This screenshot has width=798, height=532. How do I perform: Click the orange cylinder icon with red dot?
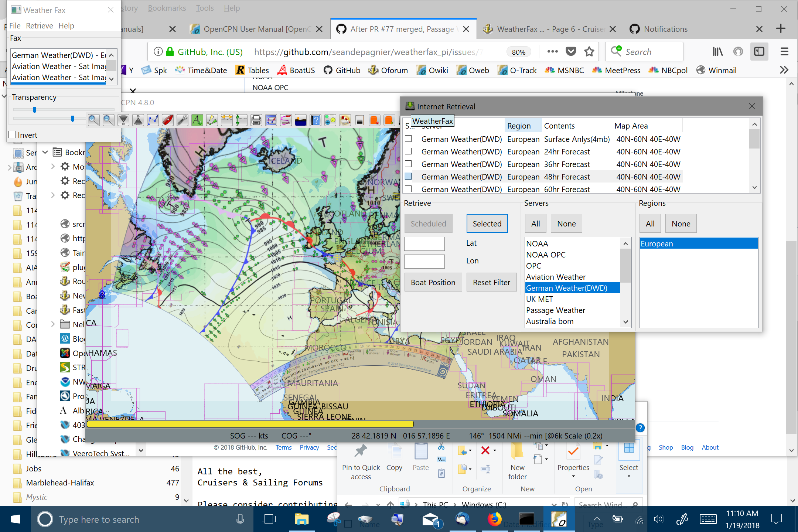pyautogui.click(x=375, y=120)
